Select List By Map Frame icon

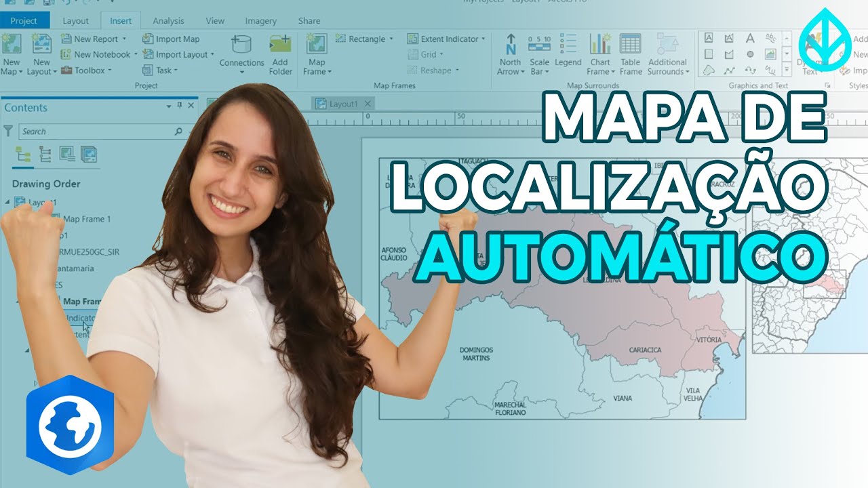(67, 154)
